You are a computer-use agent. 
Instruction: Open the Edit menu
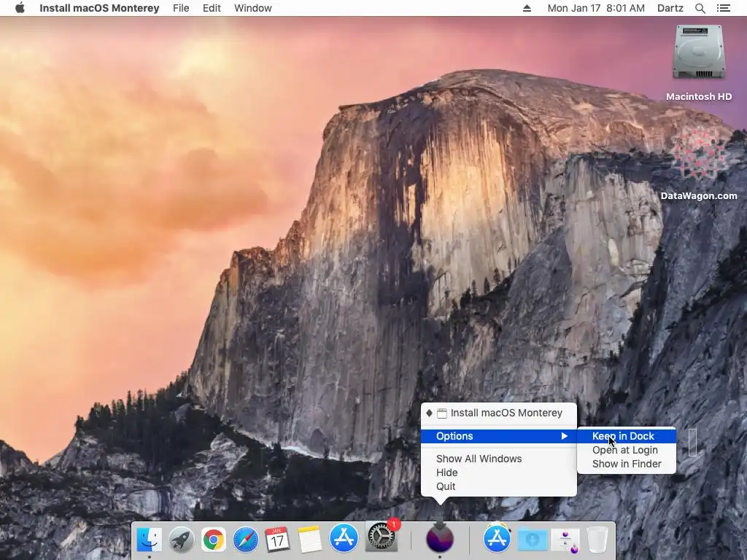212,8
